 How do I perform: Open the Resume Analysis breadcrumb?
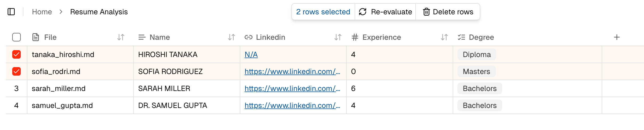pyautogui.click(x=99, y=12)
